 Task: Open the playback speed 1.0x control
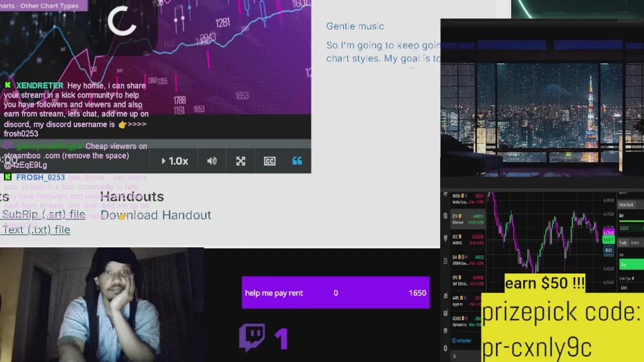coord(175,161)
